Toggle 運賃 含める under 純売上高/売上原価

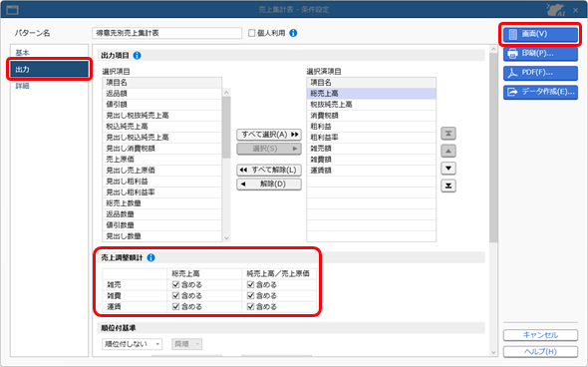250,306
